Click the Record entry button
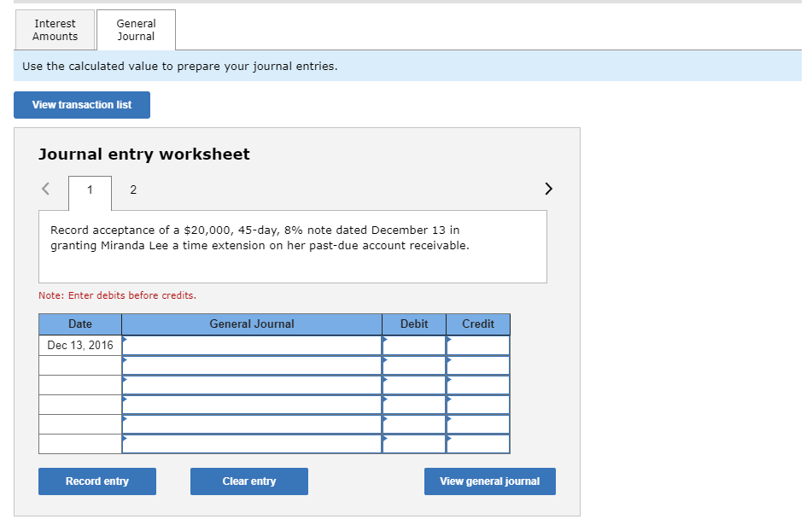The width and height of the screenshot is (812, 525). 97,481
